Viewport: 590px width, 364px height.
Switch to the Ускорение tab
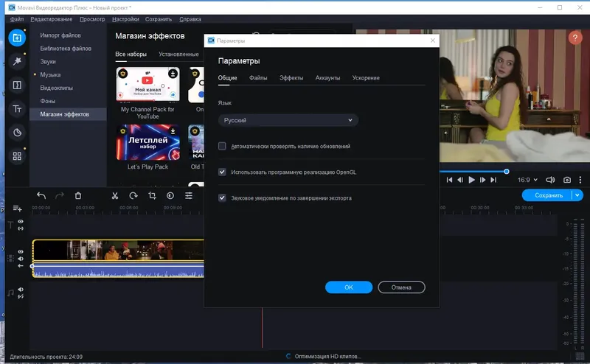pyautogui.click(x=366, y=78)
